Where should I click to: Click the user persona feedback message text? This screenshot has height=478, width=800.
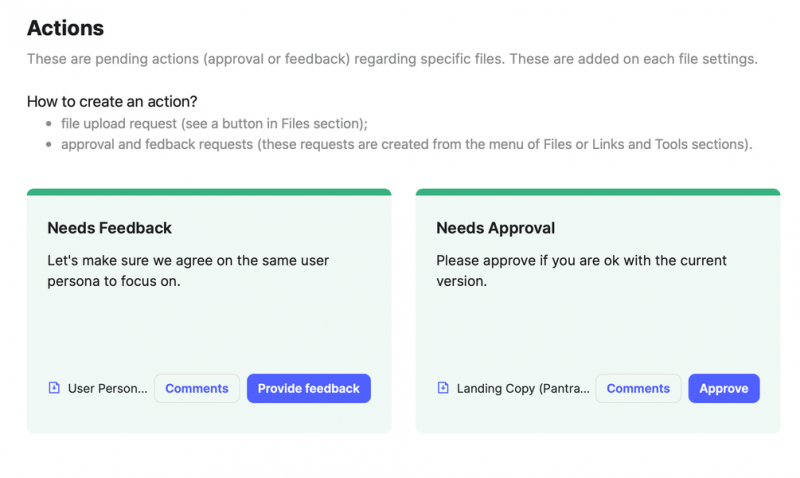coord(188,270)
